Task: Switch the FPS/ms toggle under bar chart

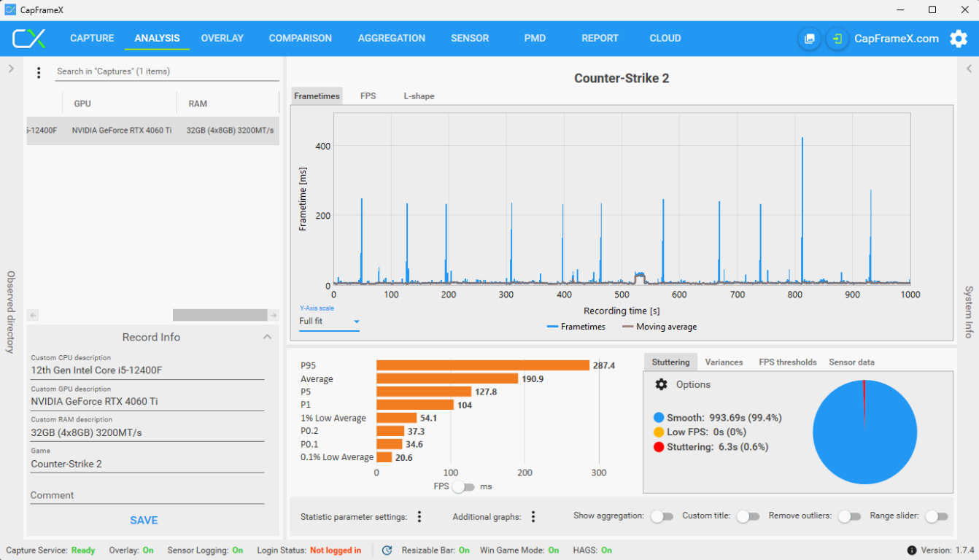Action: pyautogui.click(x=463, y=486)
